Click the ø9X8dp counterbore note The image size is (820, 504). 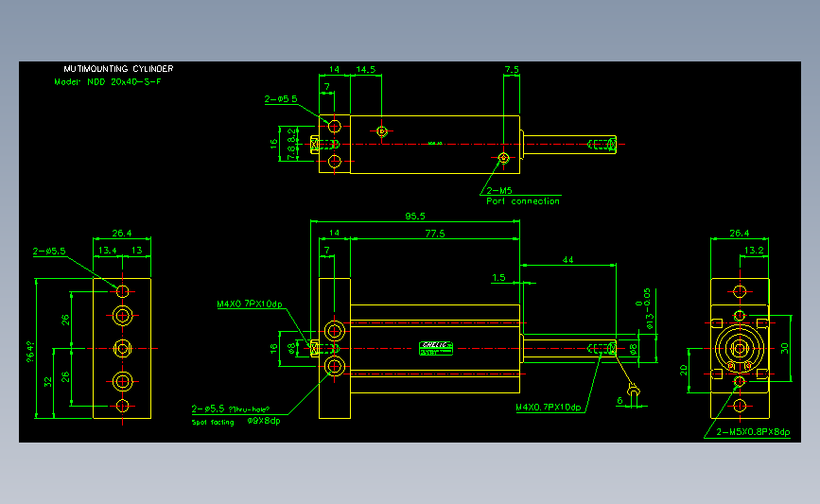pos(264,421)
